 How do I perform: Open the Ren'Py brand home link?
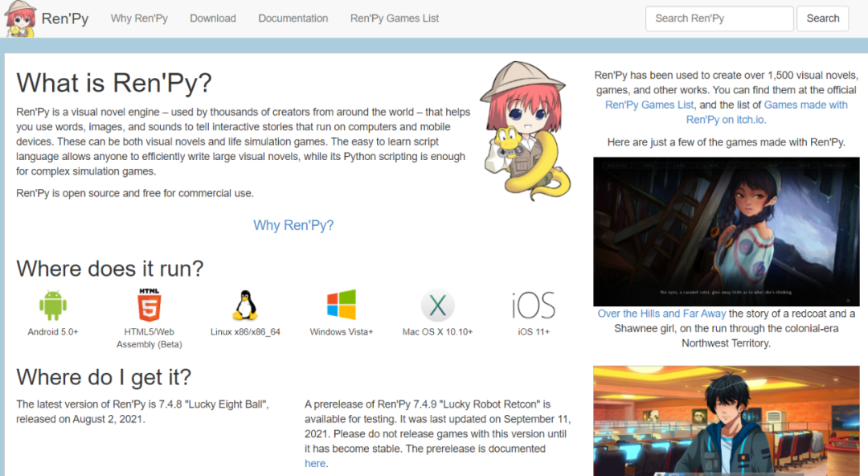[65, 18]
